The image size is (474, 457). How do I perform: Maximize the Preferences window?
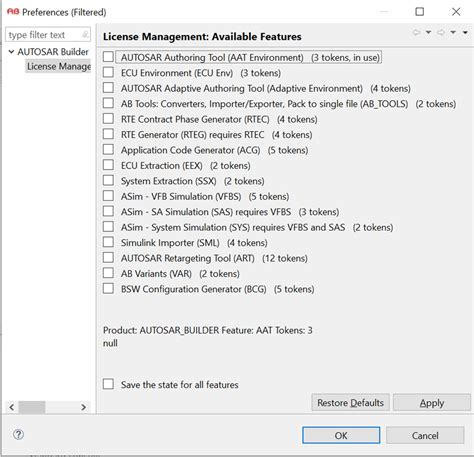[x=420, y=12]
